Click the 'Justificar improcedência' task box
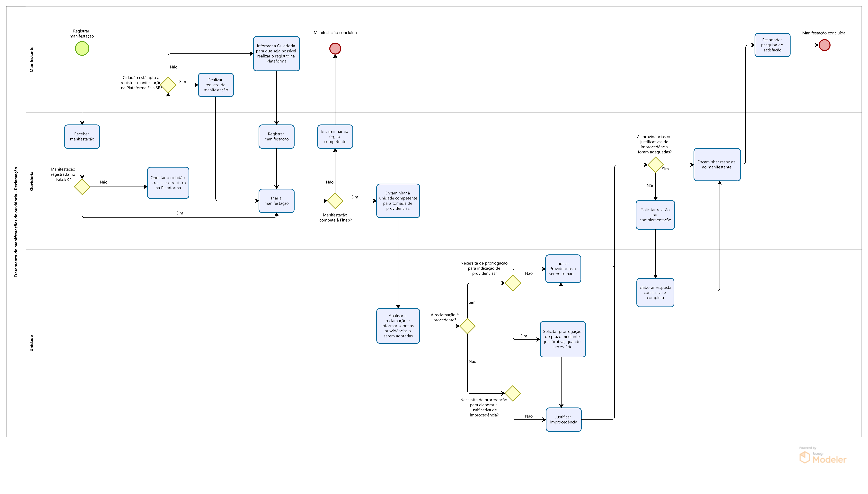Viewport: 868px width, 494px height. tap(563, 420)
